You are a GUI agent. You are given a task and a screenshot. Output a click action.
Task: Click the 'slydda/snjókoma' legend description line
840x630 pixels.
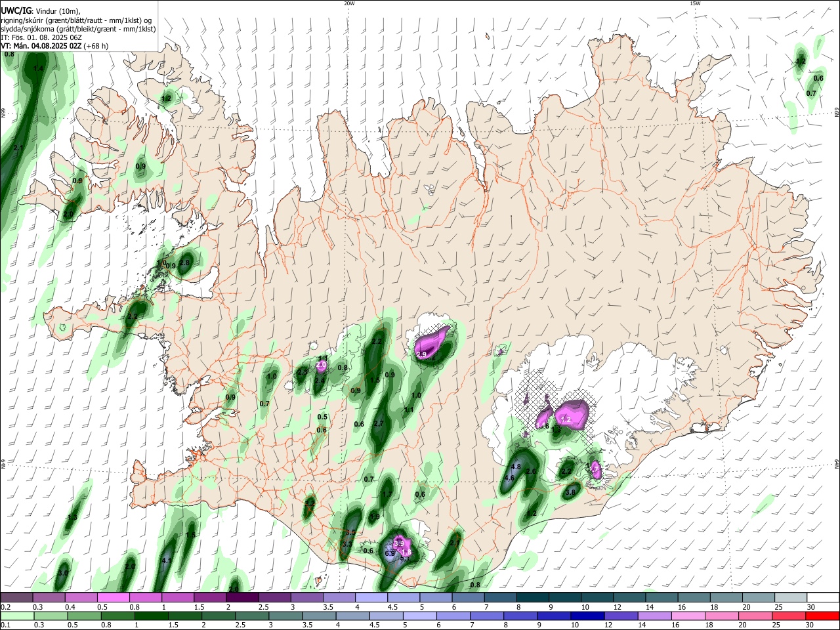[x=78, y=29]
